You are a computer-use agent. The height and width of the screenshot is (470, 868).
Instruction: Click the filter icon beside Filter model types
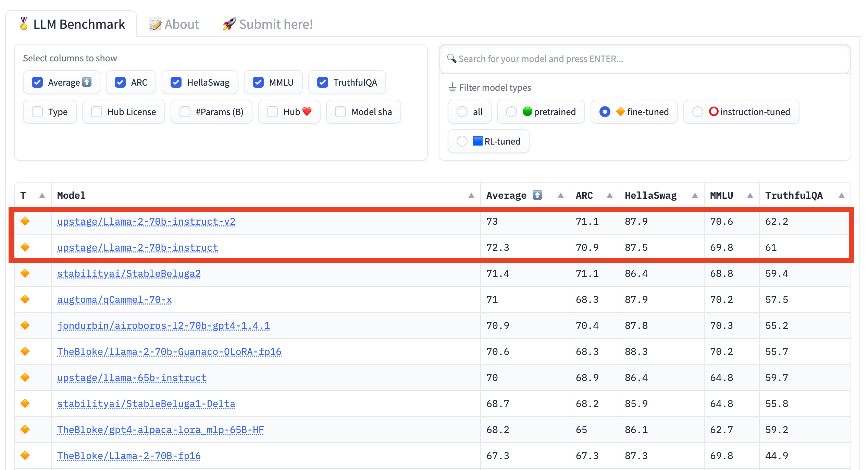pyautogui.click(x=452, y=87)
